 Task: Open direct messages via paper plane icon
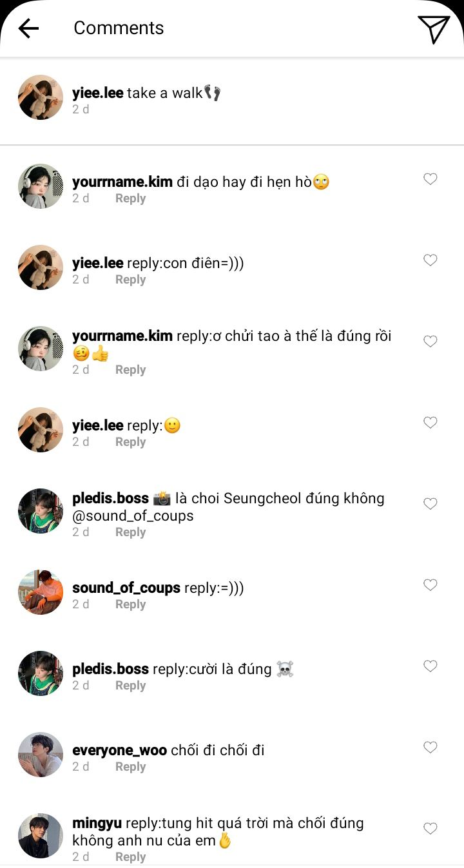point(433,29)
